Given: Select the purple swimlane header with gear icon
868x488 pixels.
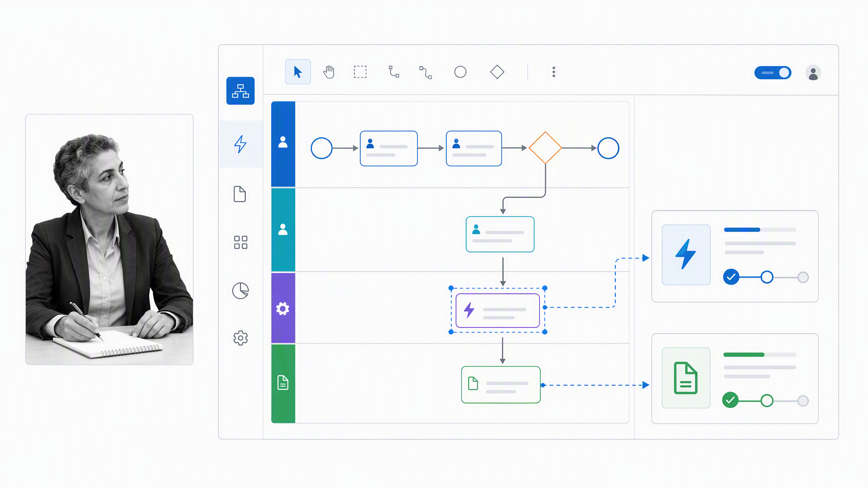Looking at the screenshot, I should (x=283, y=308).
